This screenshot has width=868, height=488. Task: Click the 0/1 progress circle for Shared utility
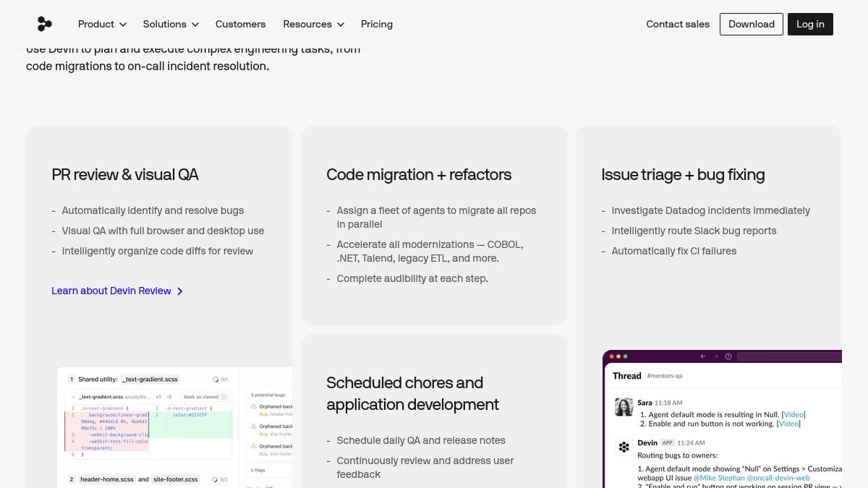coord(216,380)
